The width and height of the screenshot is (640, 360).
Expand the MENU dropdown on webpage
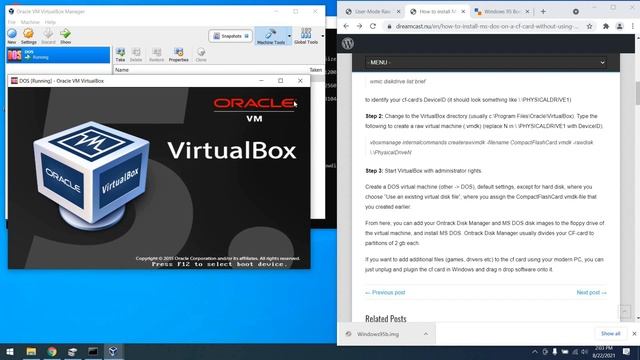click(x=486, y=62)
